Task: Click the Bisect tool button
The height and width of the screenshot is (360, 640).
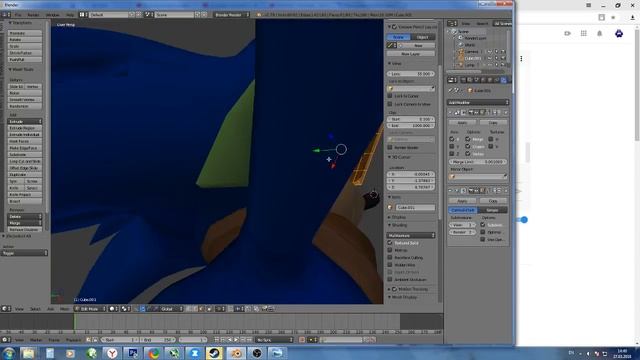Action: (x=24, y=201)
